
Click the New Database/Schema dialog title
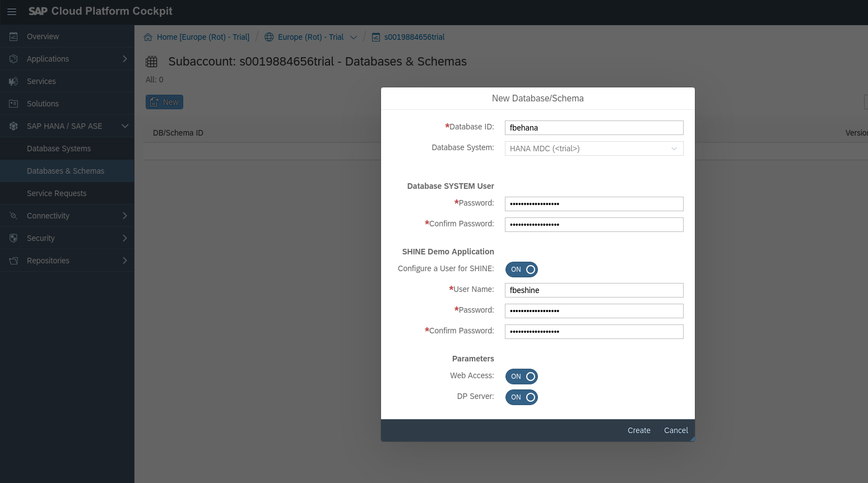pos(538,98)
